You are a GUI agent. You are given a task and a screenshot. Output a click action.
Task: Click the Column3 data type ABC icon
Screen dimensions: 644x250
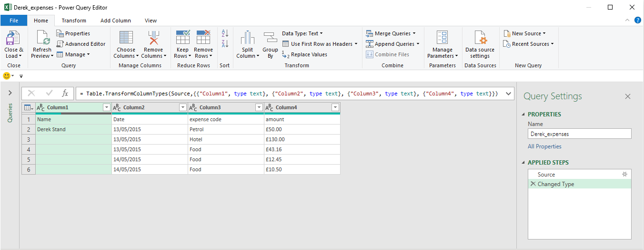click(x=193, y=108)
